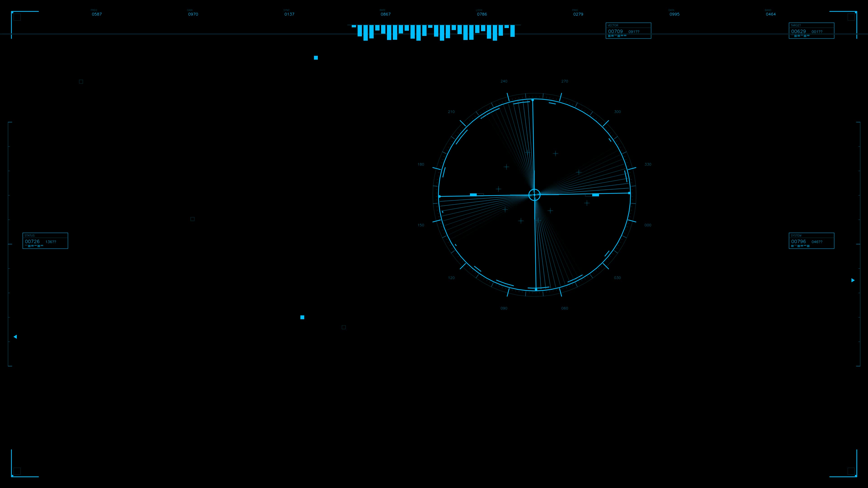Toggle the SYSTEM panel readout 00796
Viewport: 868px width, 488px height.
click(x=798, y=242)
